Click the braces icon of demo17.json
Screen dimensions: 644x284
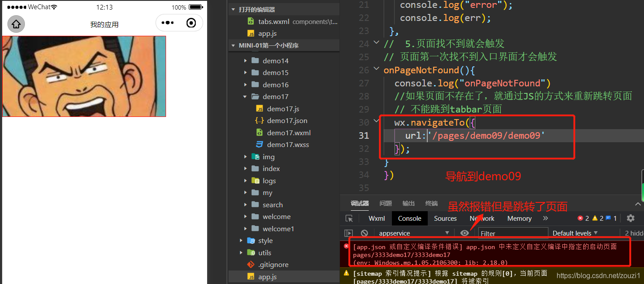(260, 120)
